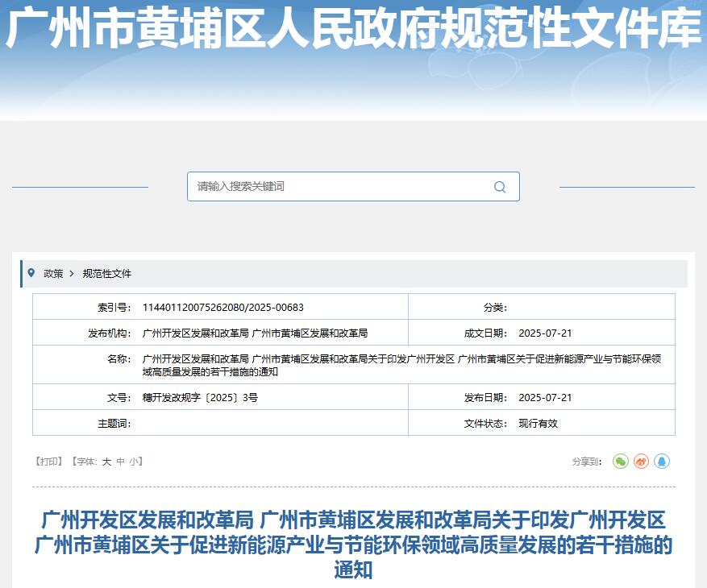
Task: Set font size to 大
Action: pos(106,461)
